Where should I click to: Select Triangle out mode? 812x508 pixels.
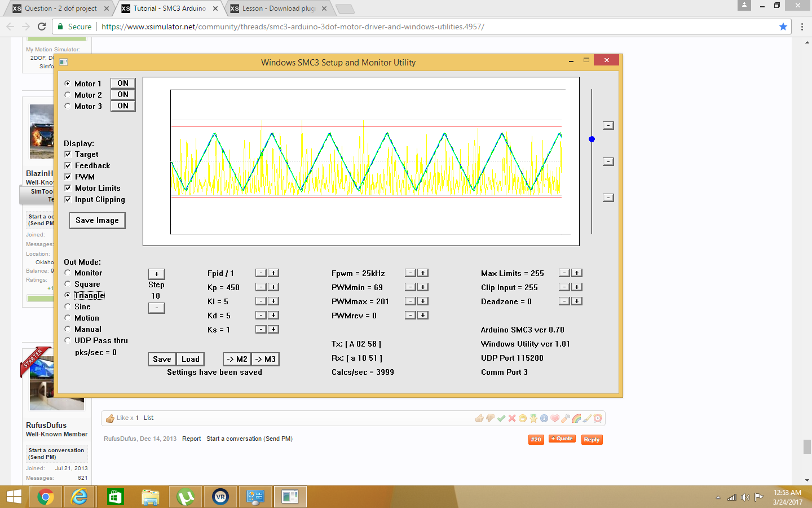(68, 295)
